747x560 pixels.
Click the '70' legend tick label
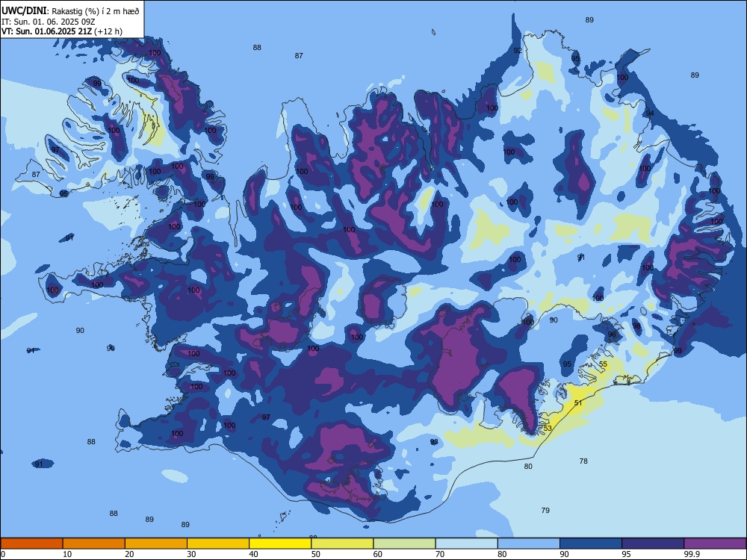click(440, 554)
